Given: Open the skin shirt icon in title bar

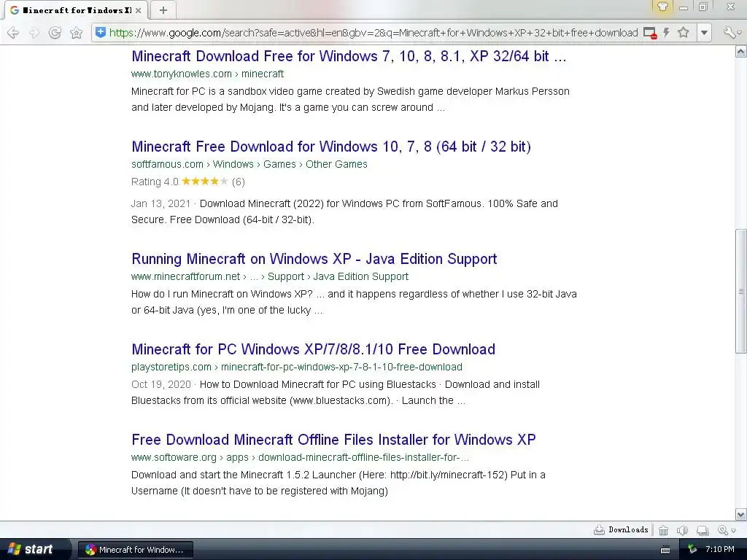Looking at the screenshot, I should pyautogui.click(x=662, y=7).
